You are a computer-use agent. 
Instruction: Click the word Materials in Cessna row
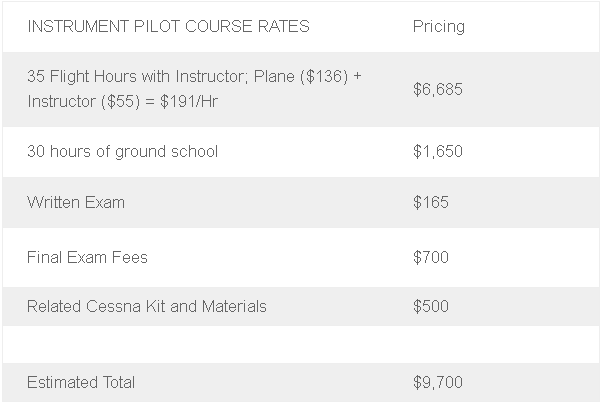(234, 307)
